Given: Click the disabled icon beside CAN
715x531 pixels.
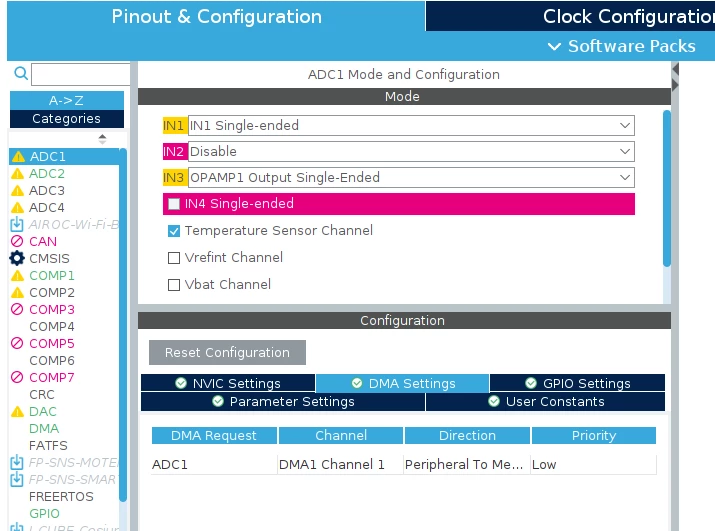Looking at the screenshot, I should (17, 241).
